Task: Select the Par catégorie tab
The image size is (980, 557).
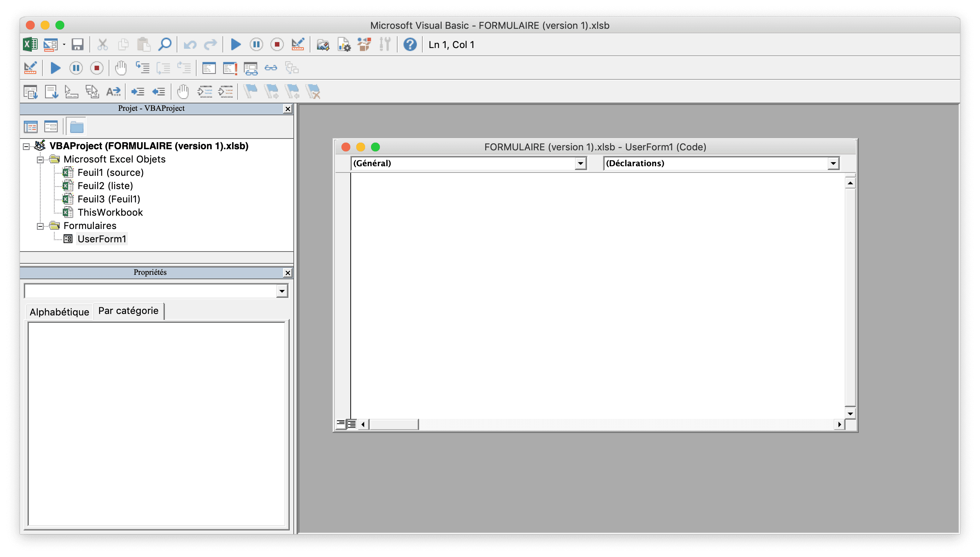Action: [128, 311]
